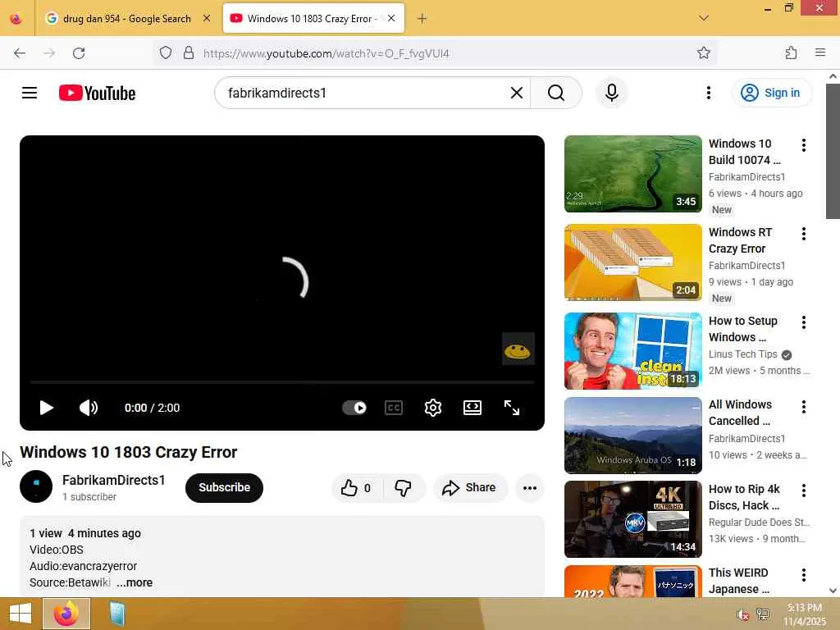Like the video

(x=357, y=487)
